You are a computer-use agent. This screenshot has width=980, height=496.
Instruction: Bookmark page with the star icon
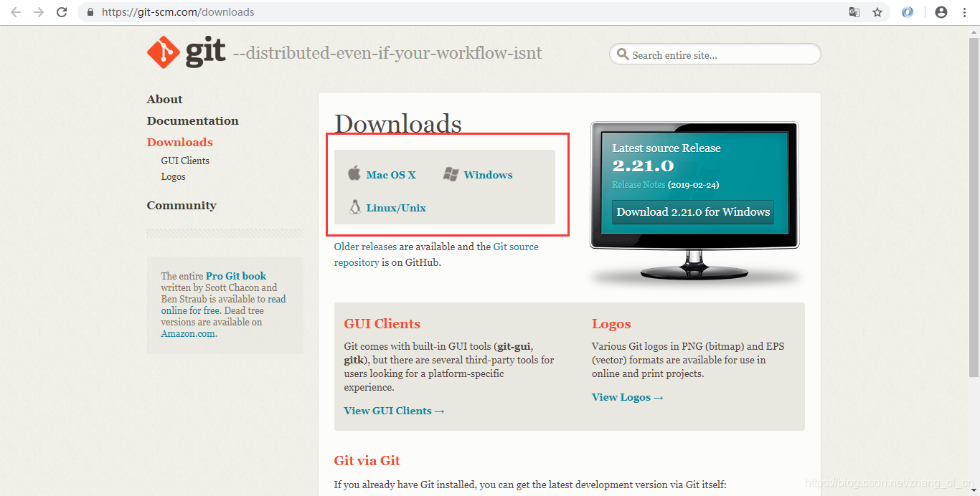(x=877, y=12)
